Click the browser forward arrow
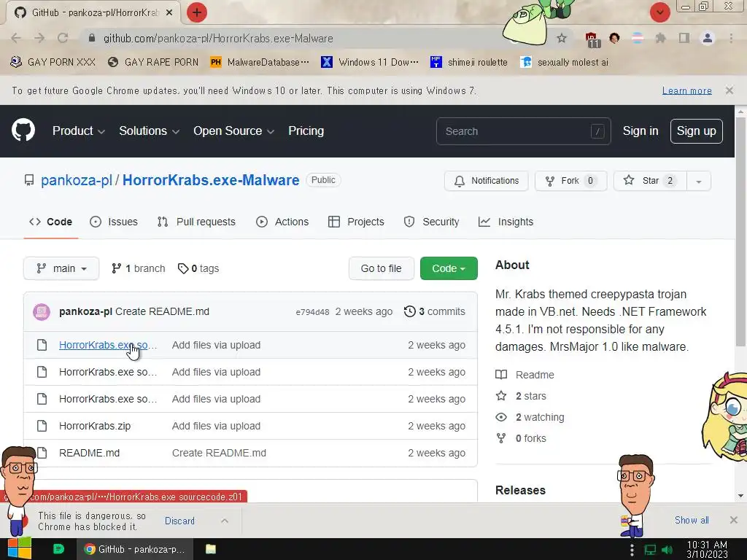747x560 pixels. (39, 38)
